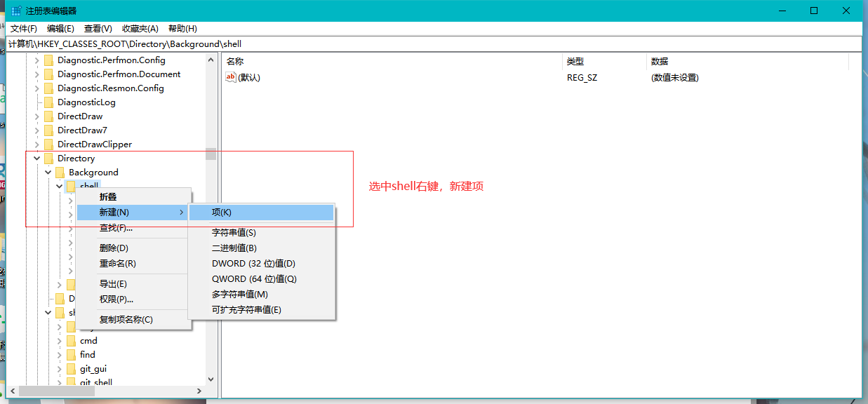The width and height of the screenshot is (868, 404).
Task: Choose 二进制值(B) in the submenu
Action: [262, 248]
